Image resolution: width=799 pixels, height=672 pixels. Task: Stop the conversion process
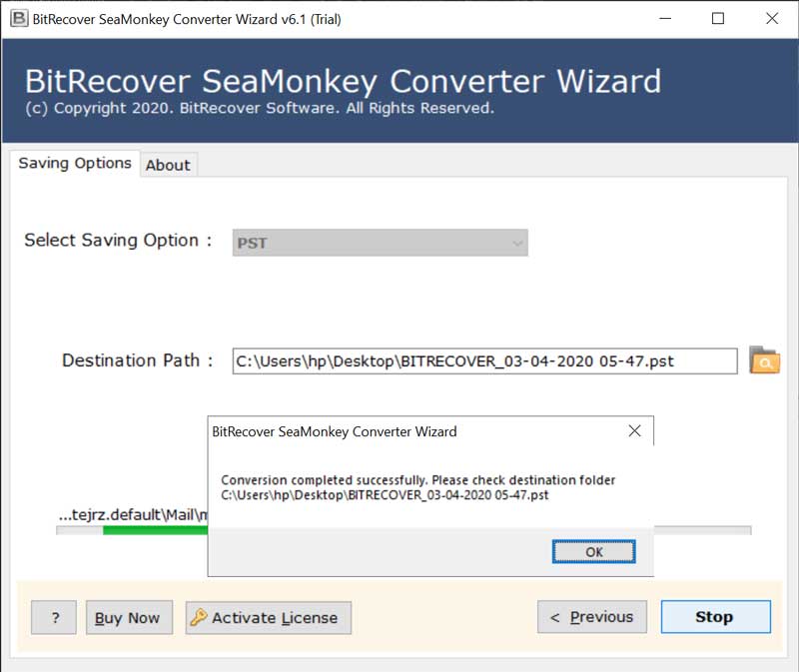pos(715,617)
